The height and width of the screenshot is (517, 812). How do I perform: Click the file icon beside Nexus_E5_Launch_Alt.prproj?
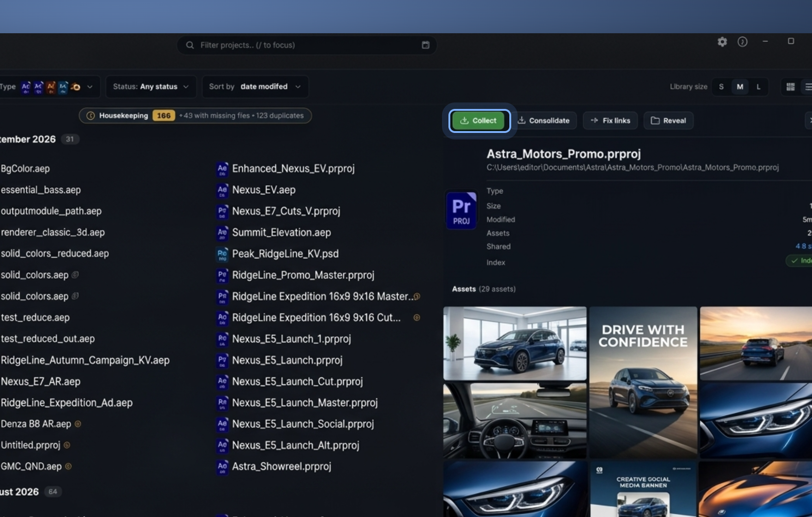click(x=222, y=445)
